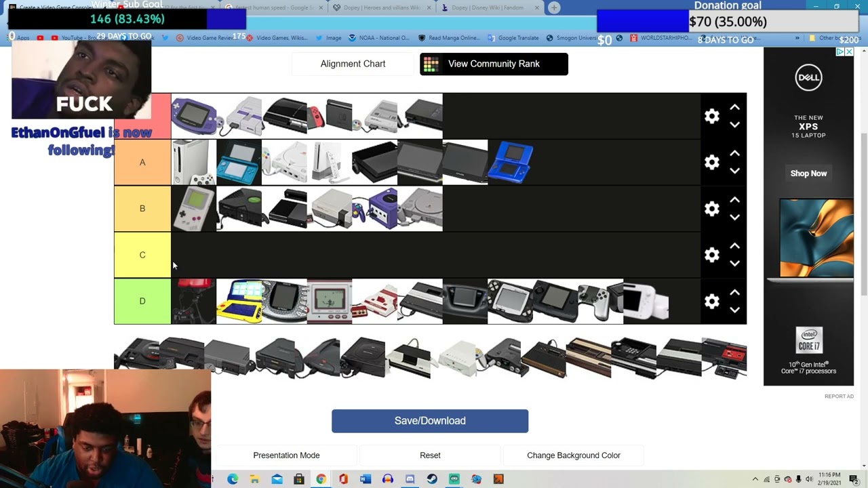The image size is (868, 488).
Task: Open Microsoft Office from the taskbar
Action: coord(343,479)
